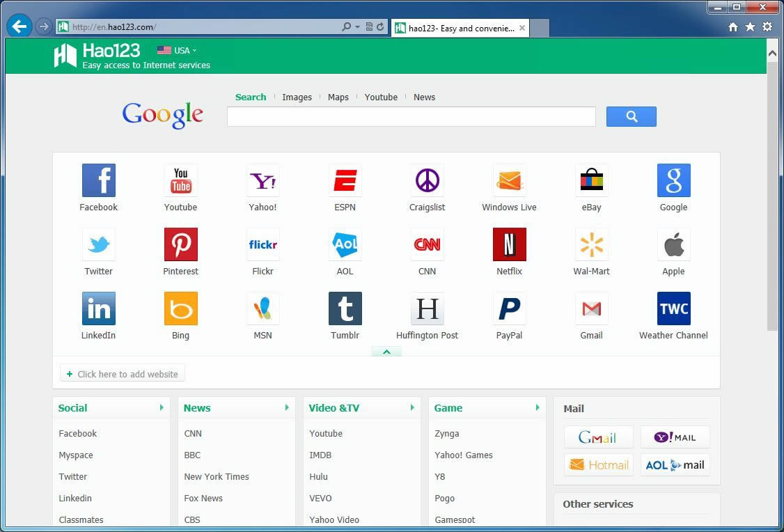Open the browser favorites star icon
This screenshot has height=532, width=784.
coord(750,27)
